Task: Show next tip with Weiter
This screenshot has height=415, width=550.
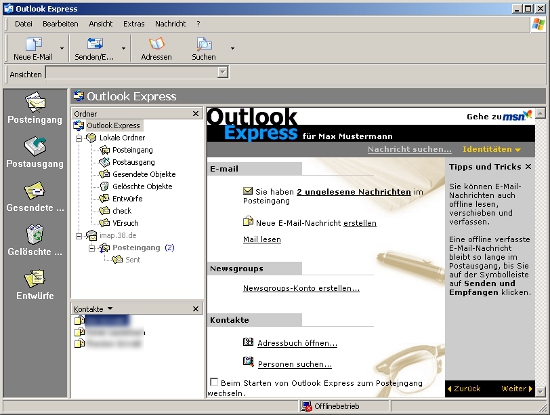Action: click(x=517, y=389)
